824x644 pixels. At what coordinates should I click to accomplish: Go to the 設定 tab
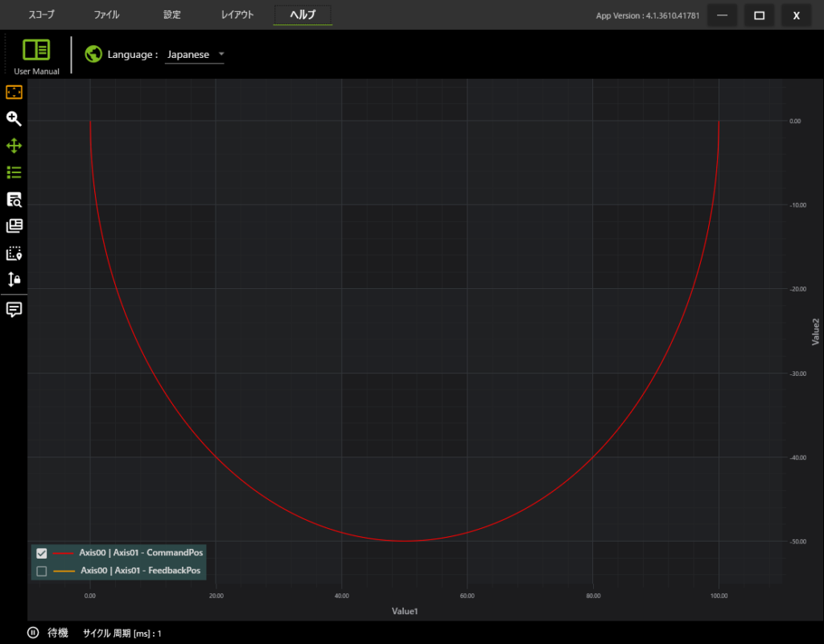[x=172, y=15]
